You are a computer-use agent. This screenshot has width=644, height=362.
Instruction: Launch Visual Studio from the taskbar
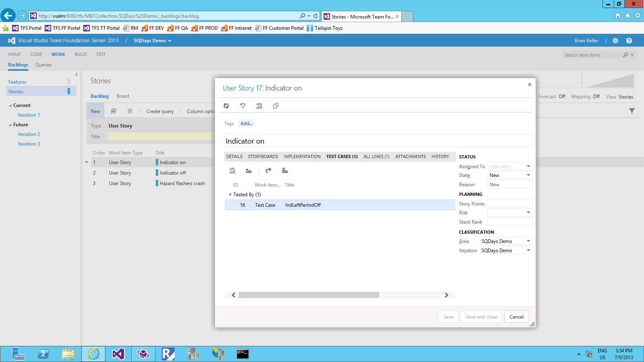click(x=118, y=354)
